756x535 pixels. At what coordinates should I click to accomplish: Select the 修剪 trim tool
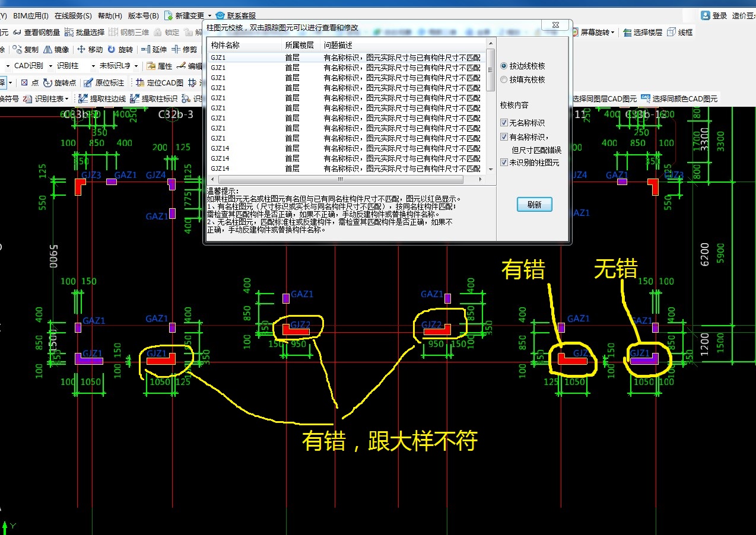pos(185,50)
